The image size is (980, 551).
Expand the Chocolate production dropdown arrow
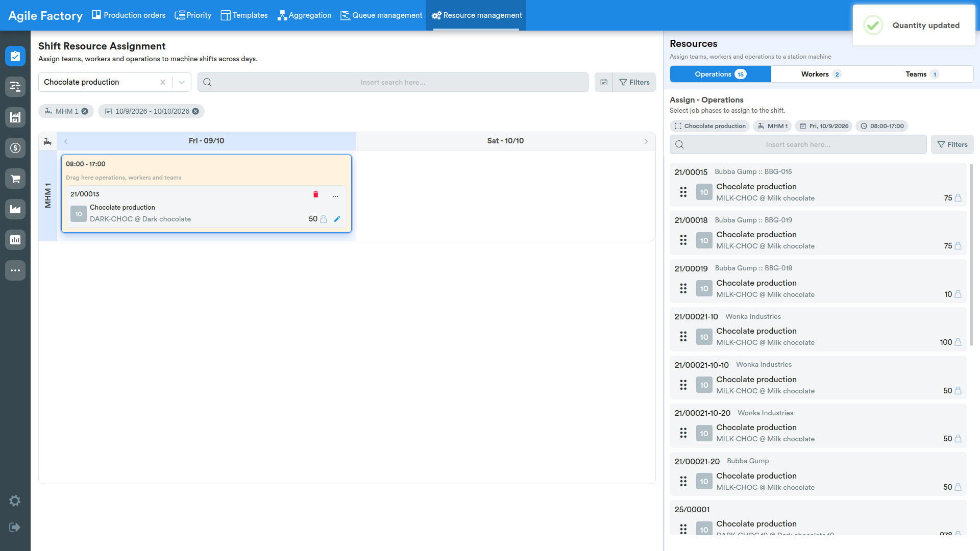[182, 82]
